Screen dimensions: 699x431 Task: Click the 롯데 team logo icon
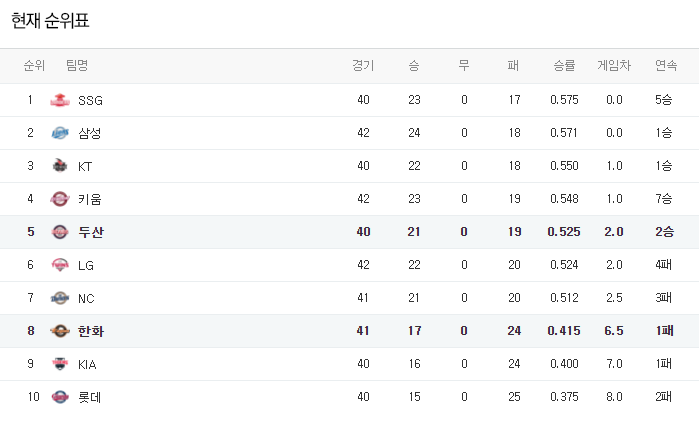tap(61, 397)
